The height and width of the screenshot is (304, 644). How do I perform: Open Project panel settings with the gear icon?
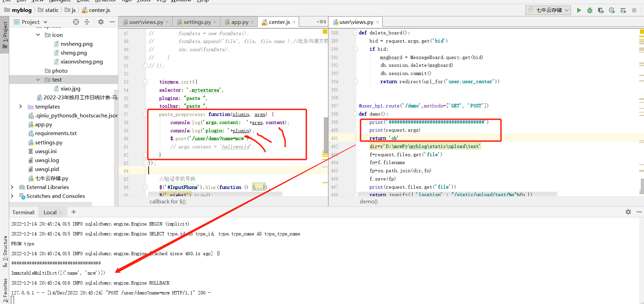101,22
